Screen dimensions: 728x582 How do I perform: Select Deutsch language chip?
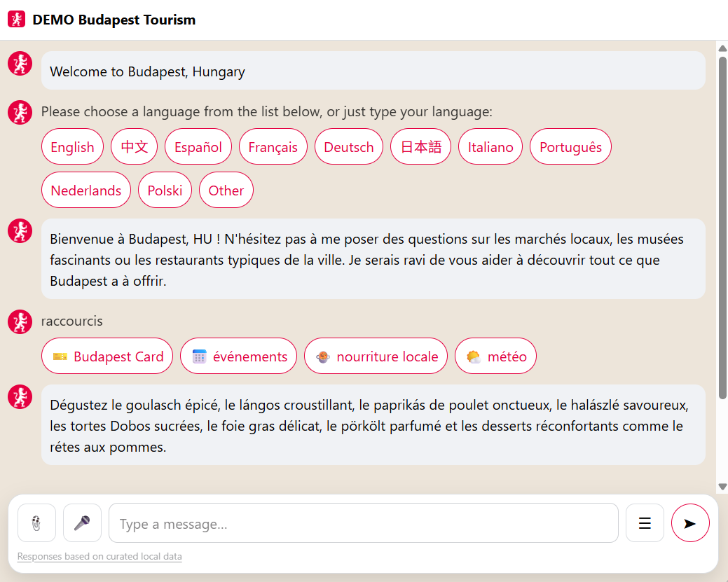click(349, 147)
